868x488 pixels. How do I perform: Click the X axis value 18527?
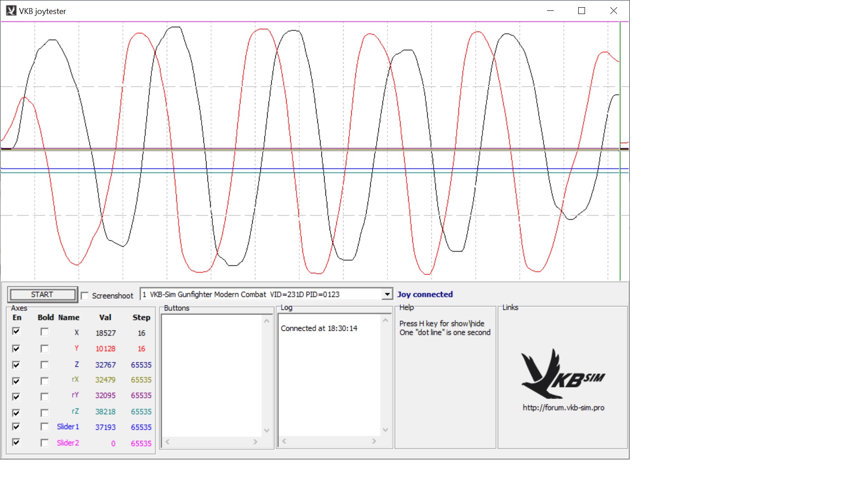[105, 333]
